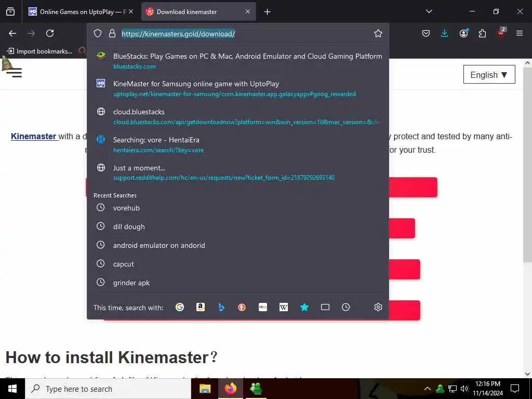The image size is (532, 399).
Task: Open the Firefox application menu
Action: 520,33
